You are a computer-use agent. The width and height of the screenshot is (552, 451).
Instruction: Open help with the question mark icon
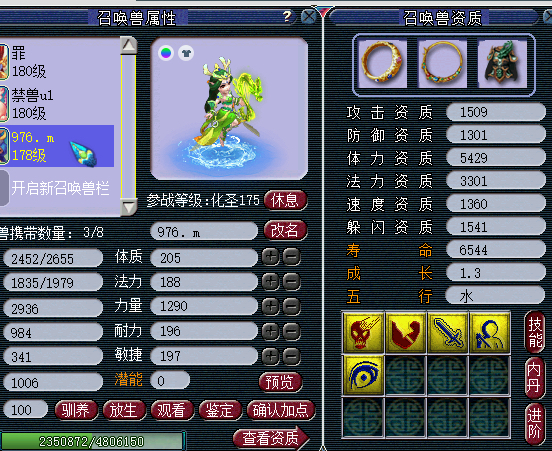click(287, 16)
